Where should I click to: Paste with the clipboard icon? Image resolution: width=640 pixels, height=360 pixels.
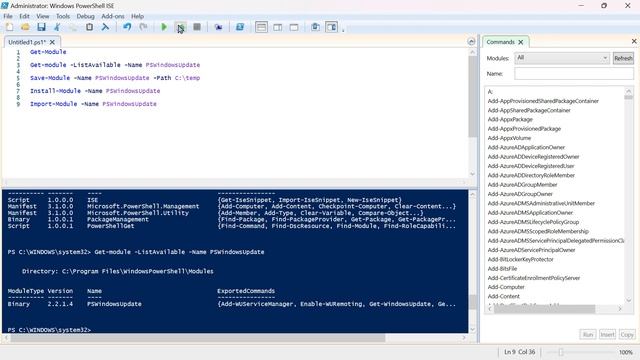[89, 27]
